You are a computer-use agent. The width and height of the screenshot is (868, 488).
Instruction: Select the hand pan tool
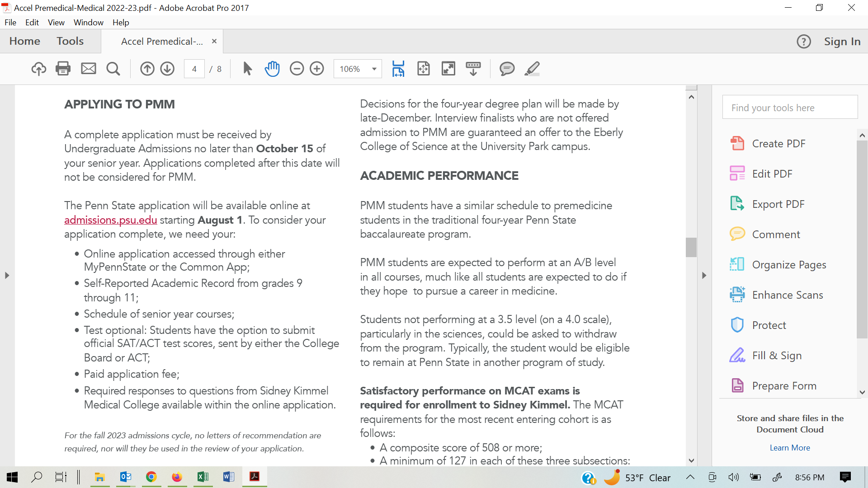click(x=272, y=69)
